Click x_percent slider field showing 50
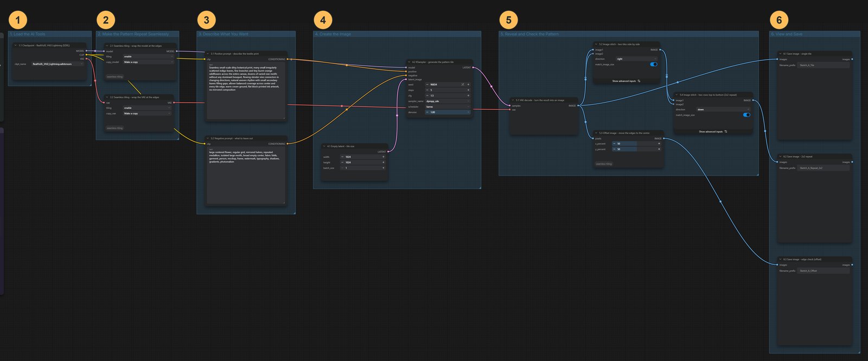Image resolution: width=868 pixels, height=361 pixels. (636, 144)
